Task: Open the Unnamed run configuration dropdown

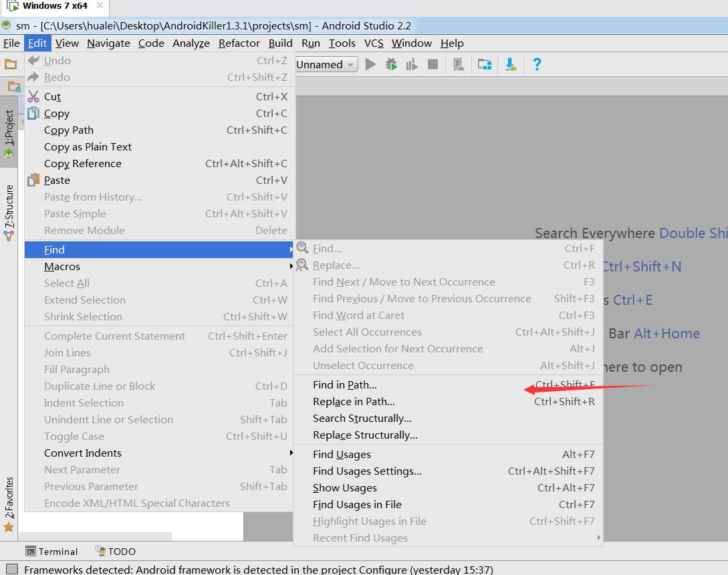Action: 326,65
